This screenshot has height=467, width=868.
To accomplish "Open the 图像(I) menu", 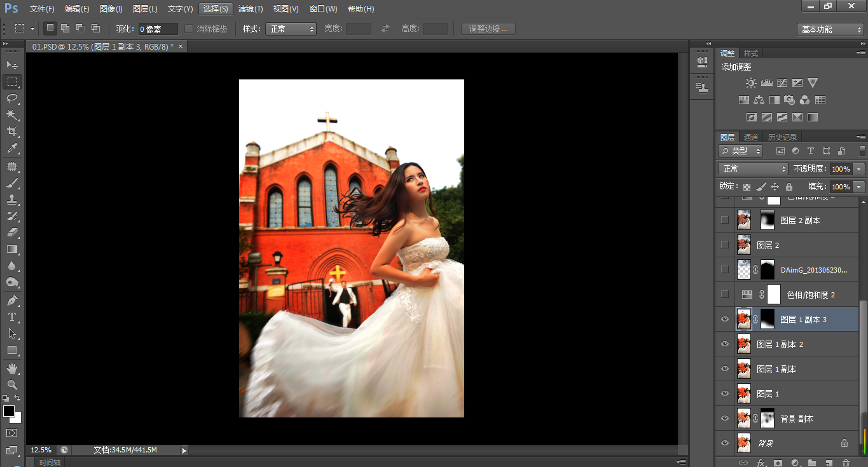I will coord(111,9).
